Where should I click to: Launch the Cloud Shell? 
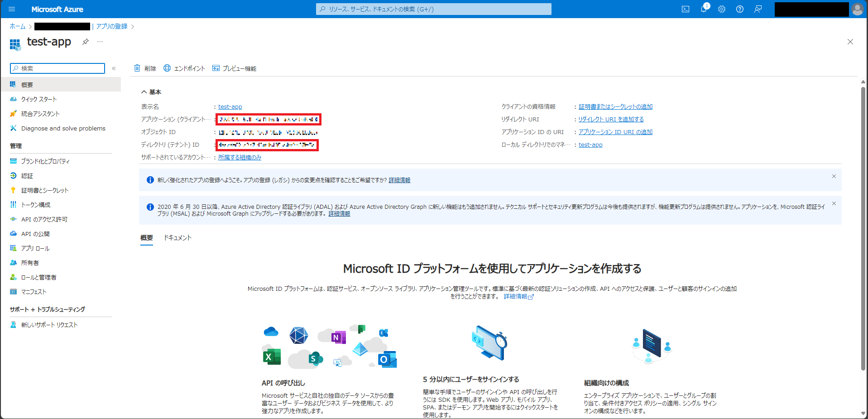tap(685, 9)
